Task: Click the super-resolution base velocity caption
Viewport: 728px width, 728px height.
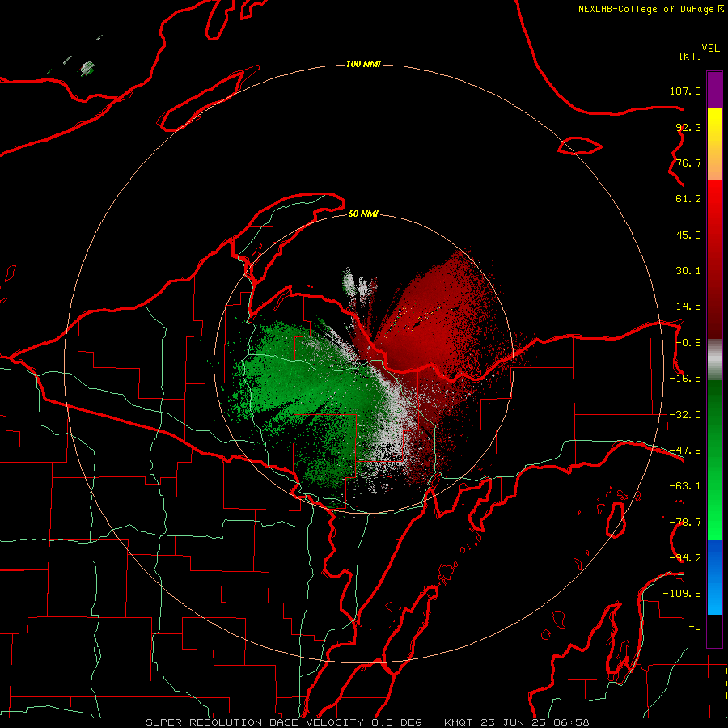Action: [368, 722]
